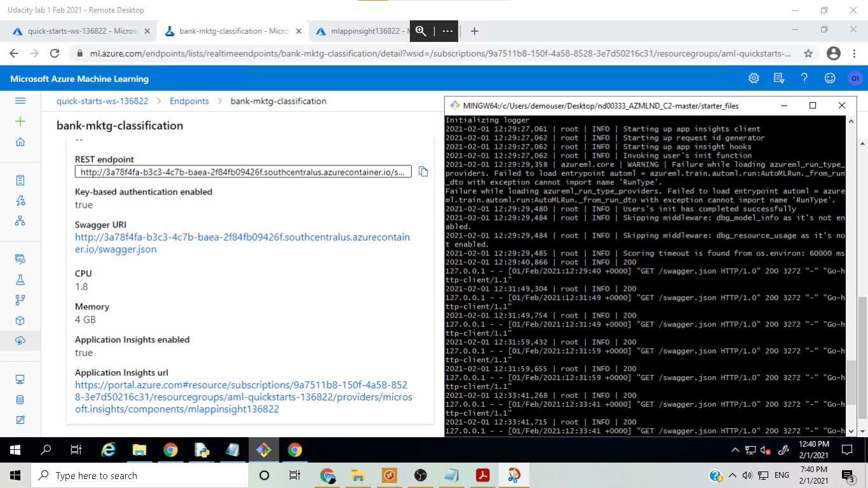Open Adobe Acrobat in host taskbar
The width and height of the screenshot is (868, 488).
pyautogui.click(x=482, y=475)
